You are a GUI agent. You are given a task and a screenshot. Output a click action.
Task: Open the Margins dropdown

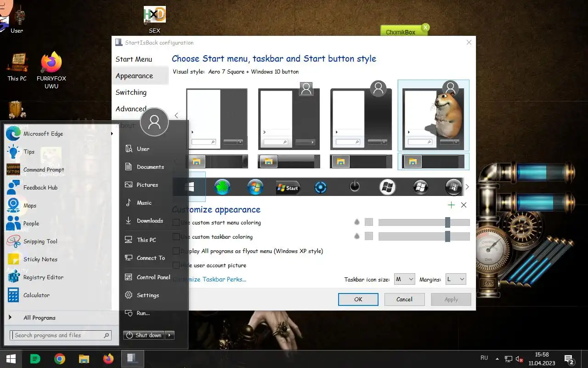click(x=456, y=279)
